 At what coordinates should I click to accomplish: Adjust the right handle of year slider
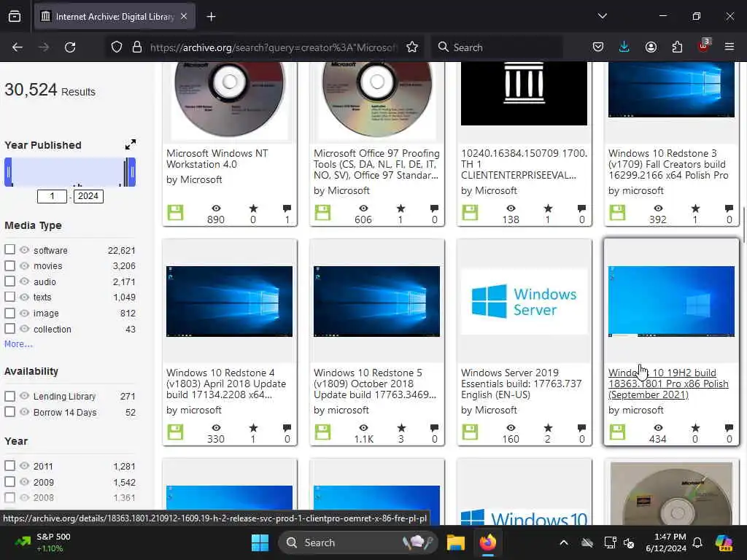pyautogui.click(x=132, y=172)
